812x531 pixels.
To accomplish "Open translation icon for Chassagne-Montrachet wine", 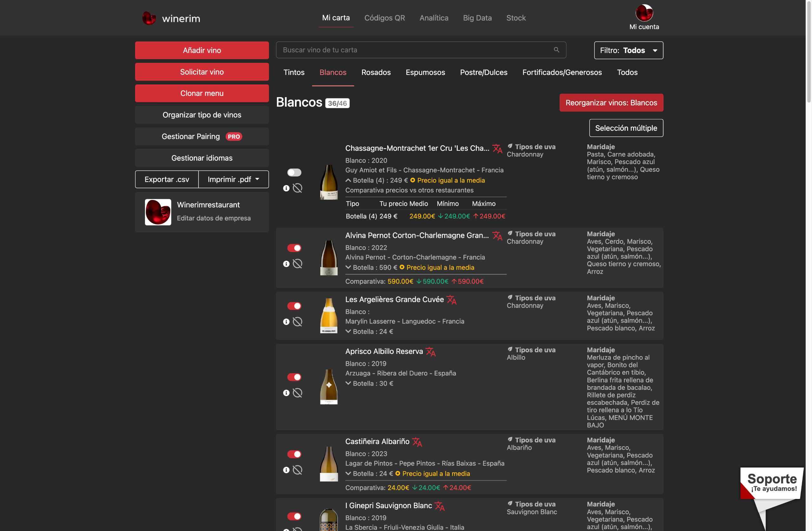I will click(497, 149).
